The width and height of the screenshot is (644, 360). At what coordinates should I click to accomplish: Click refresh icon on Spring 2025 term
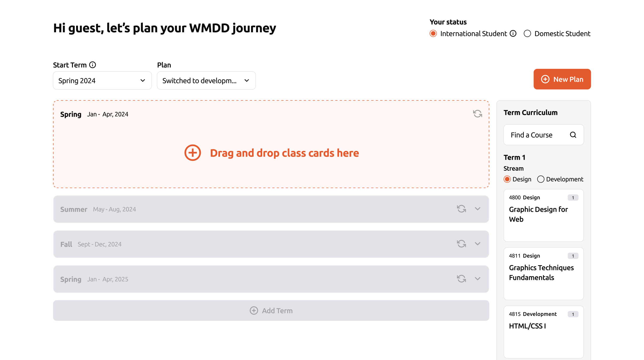(x=461, y=279)
